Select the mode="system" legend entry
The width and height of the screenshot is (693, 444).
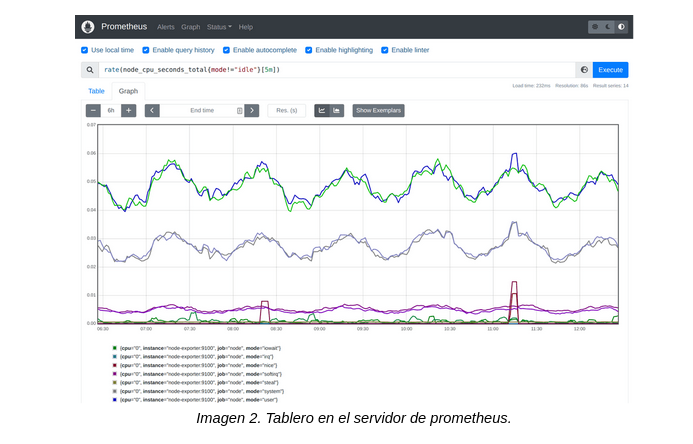[202, 391]
